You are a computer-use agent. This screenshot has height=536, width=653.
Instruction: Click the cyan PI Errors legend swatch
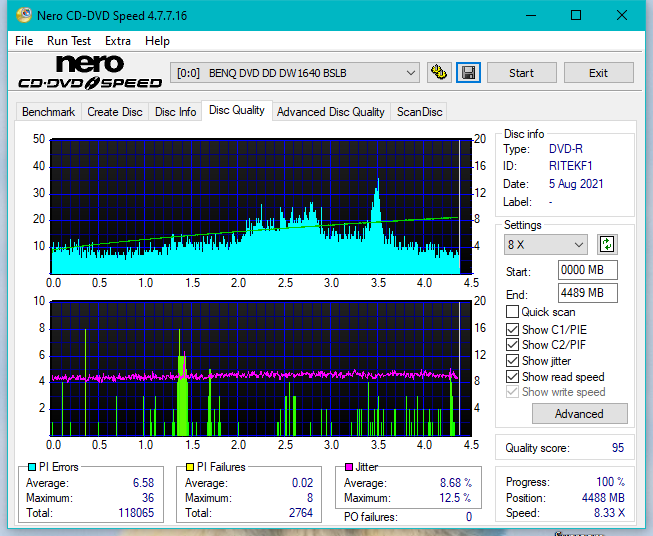pos(32,467)
